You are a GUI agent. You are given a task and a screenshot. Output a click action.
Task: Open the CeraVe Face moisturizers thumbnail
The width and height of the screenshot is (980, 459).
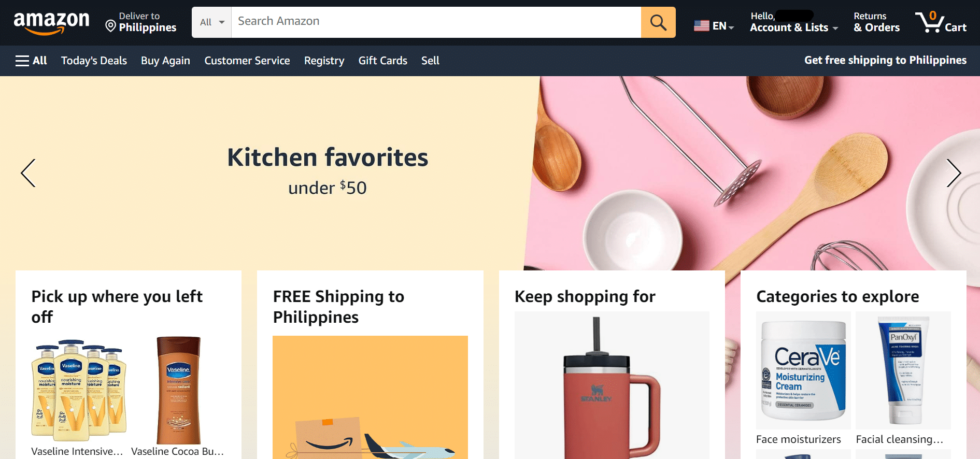(x=803, y=370)
